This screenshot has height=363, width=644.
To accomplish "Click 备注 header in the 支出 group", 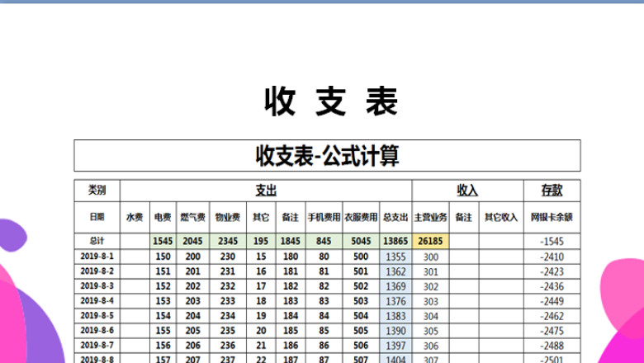I will tap(291, 217).
